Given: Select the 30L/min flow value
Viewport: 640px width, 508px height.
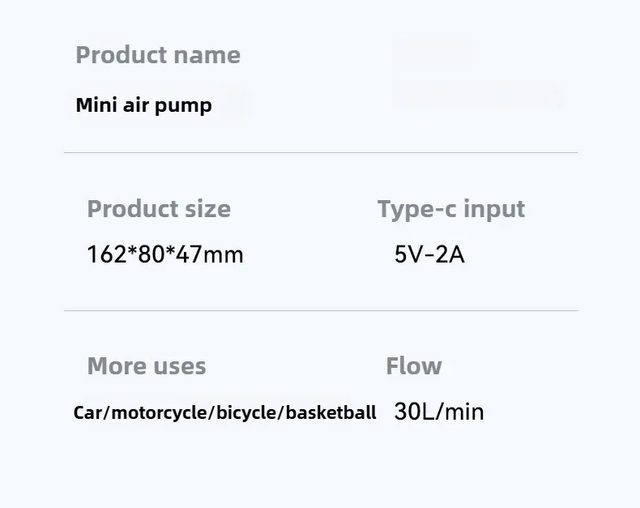Looking at the screenshot, I should coord(439,411).
